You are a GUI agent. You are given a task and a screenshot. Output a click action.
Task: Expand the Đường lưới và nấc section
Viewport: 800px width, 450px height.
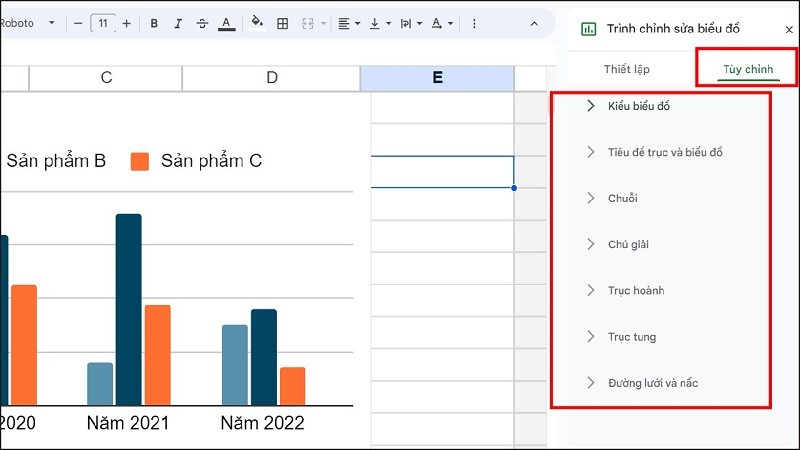pos(653,383)
